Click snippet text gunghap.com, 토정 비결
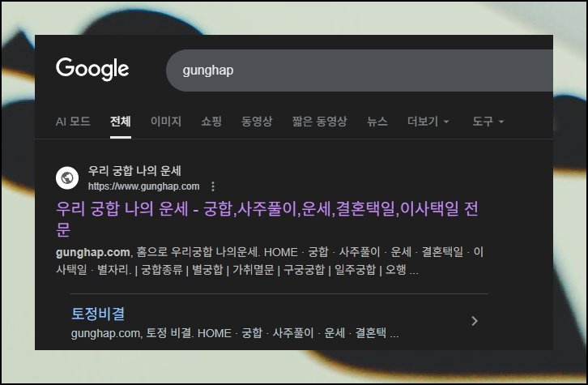The image size is (588, 385). [235, 333]
